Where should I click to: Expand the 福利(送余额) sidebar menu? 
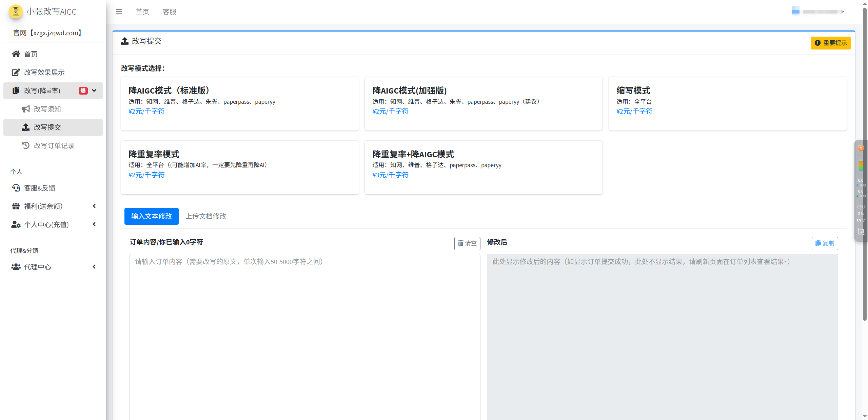(x=94, y=206)
